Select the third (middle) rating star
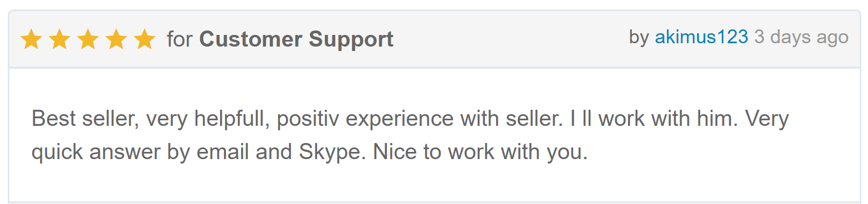 point(88,39)
